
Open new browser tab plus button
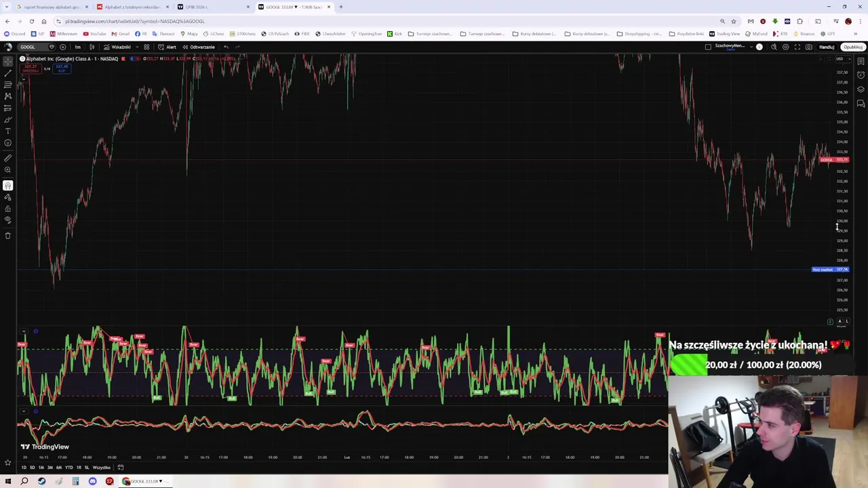coord(341,7)
